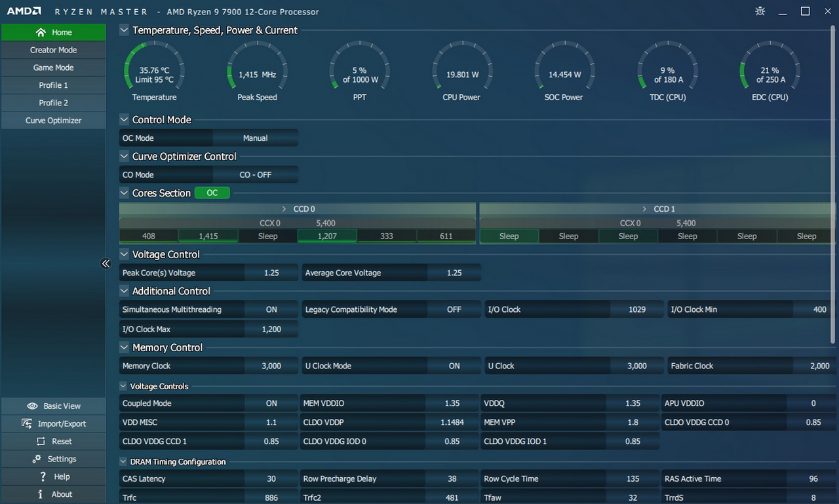Click the bug icon in the title bar
The image size is (839, 504).
click(760, 11)
